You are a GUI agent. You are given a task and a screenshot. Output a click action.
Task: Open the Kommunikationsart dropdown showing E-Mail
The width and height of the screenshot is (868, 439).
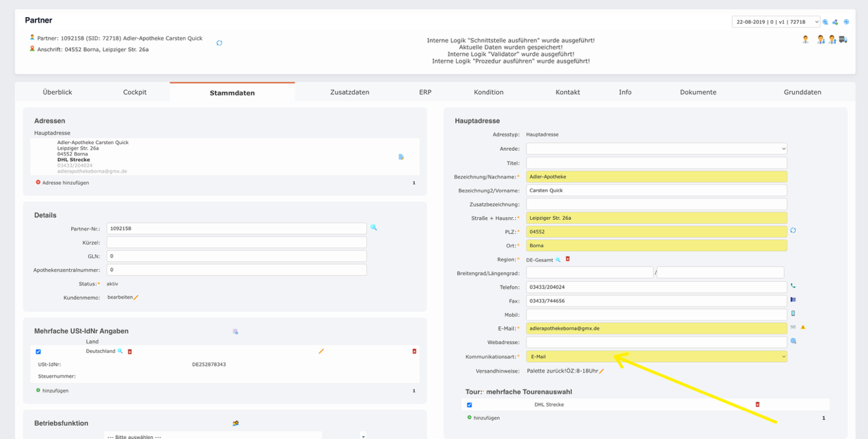[x=656, y=356]
